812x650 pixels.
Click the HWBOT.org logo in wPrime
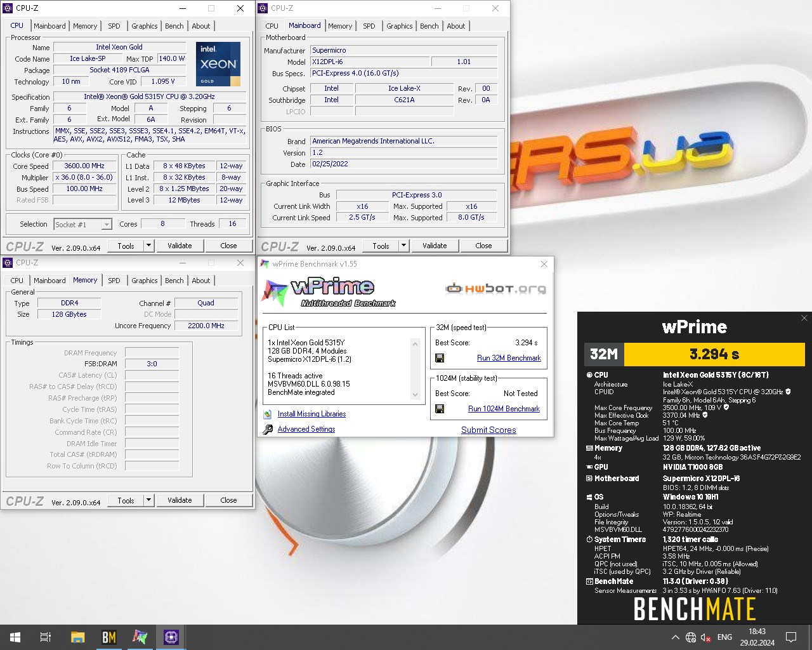[495, 289]
